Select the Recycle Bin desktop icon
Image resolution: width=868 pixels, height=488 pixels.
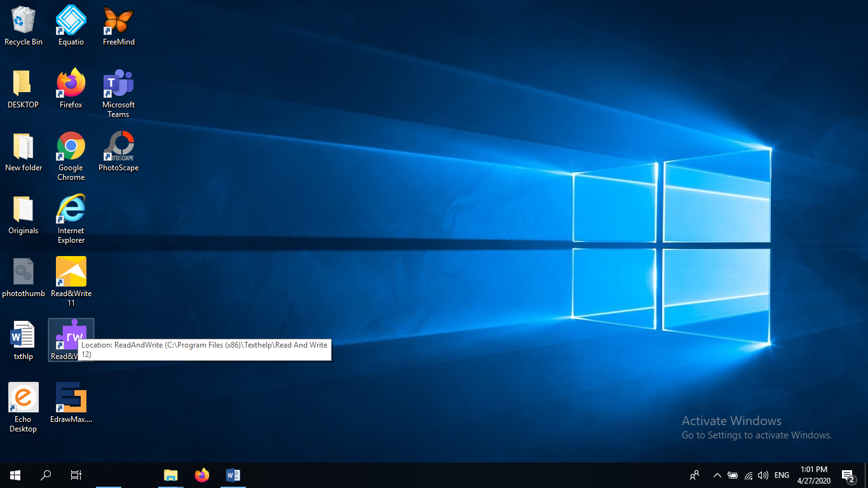pos(24,26)
